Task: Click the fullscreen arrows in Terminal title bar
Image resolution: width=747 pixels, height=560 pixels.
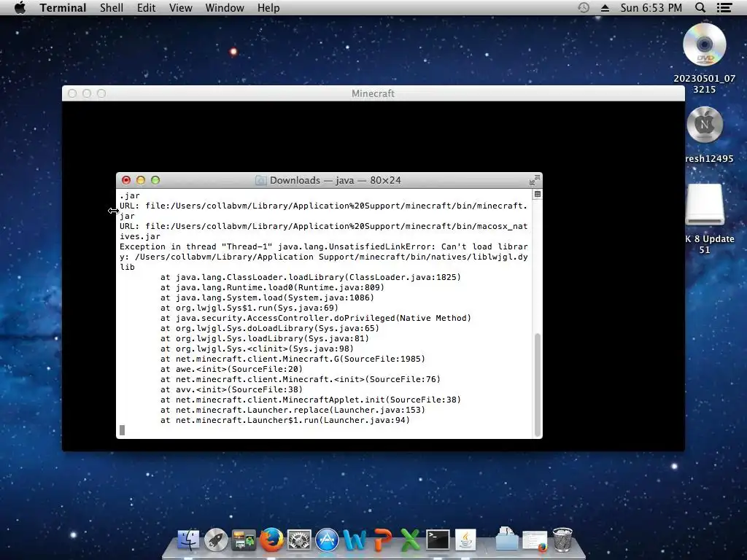Action: (535, 181)
